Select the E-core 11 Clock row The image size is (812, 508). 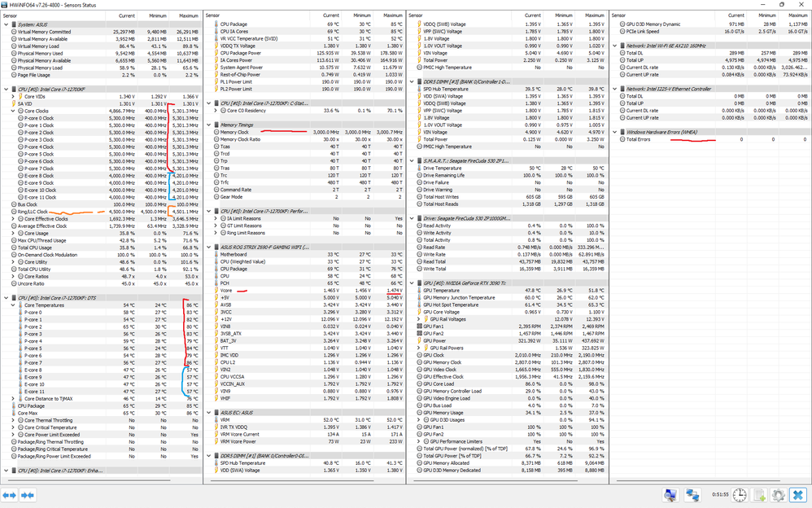click(102, 197)
